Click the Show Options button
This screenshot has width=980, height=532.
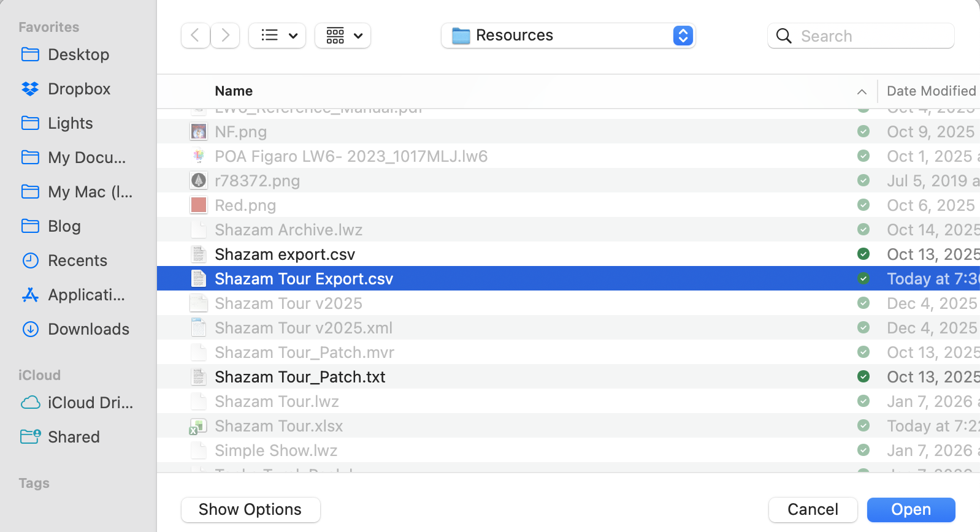pyautogui.click(x=250, y=509)
